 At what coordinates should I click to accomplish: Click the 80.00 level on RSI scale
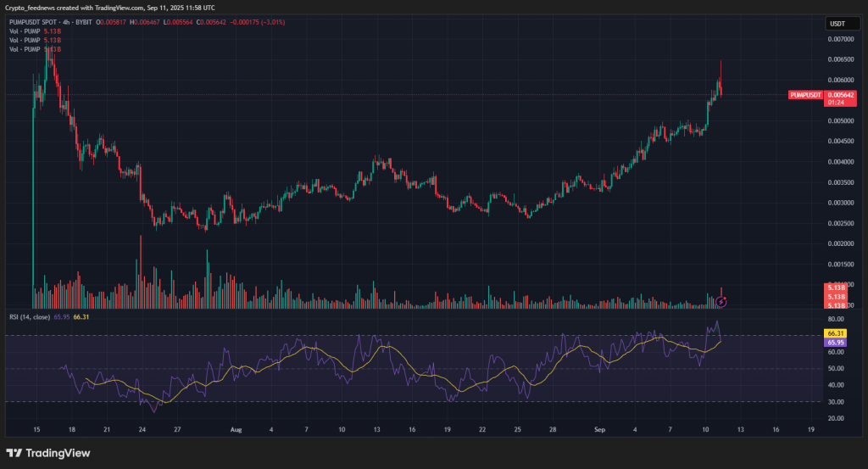835,319
